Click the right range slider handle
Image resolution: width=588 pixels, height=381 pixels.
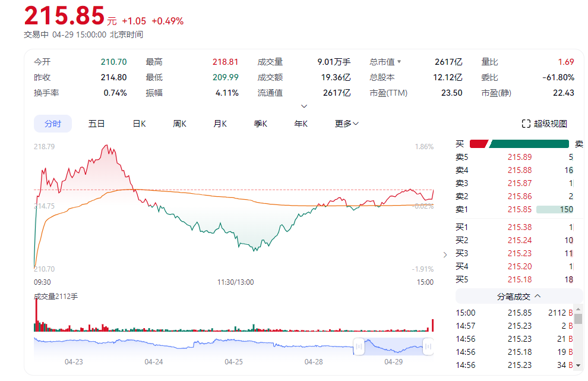tap(428, 346)
